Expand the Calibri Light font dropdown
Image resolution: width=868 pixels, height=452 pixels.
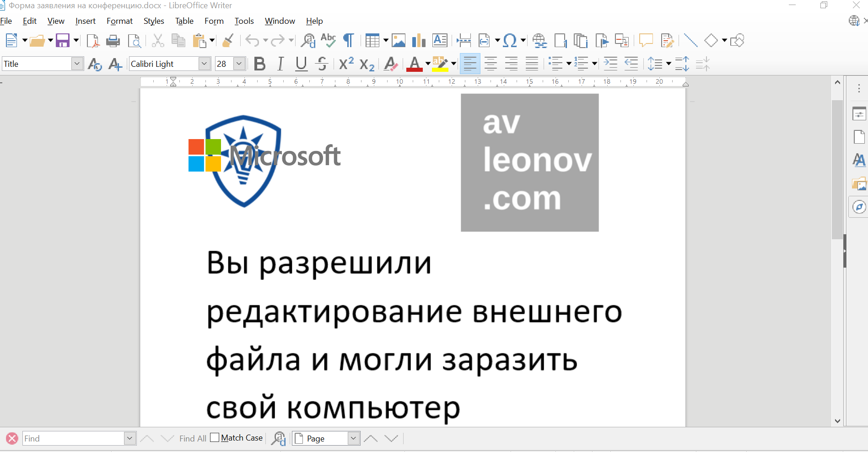205,64
